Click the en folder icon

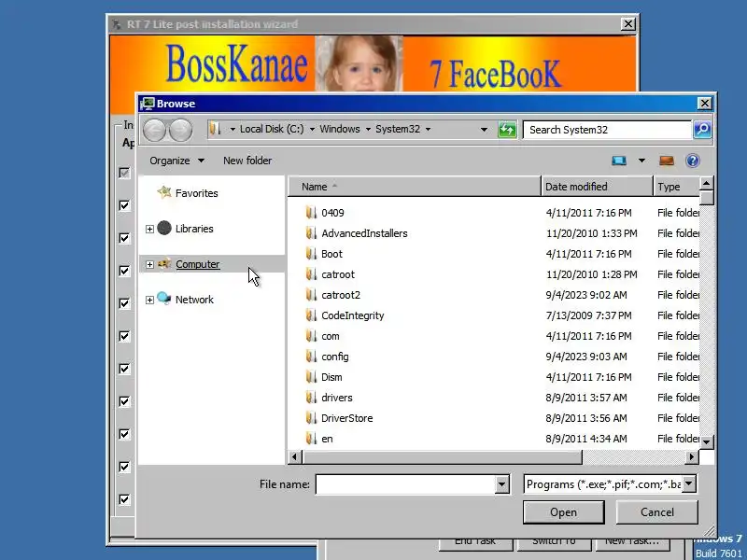(311, 439)
